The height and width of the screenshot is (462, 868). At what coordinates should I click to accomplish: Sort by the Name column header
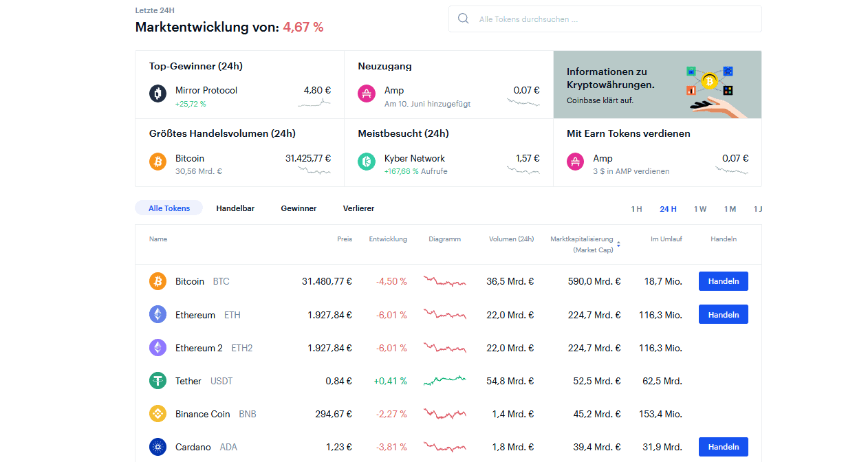pyautogui.click(x=158, y=239)
